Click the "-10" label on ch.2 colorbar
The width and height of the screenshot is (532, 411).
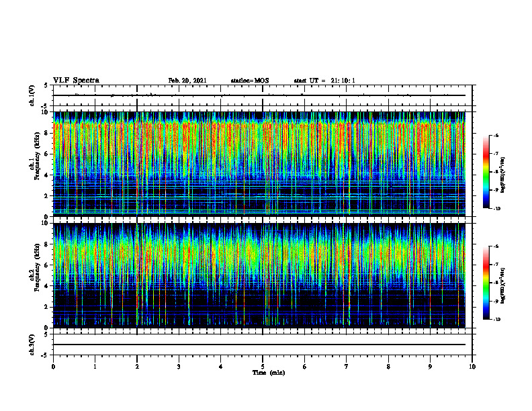pyautogui.click(x=496, y=320)
